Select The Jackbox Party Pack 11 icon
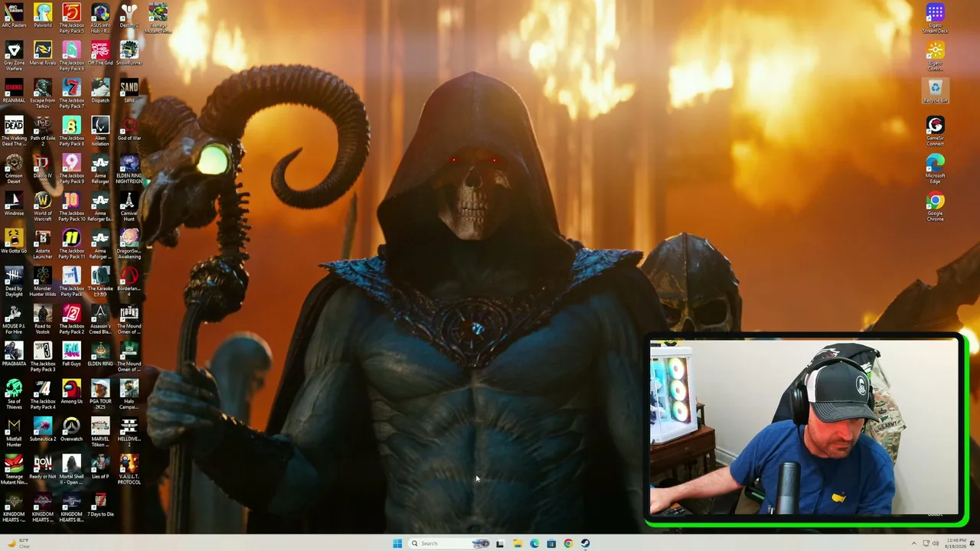 [71, 243]
